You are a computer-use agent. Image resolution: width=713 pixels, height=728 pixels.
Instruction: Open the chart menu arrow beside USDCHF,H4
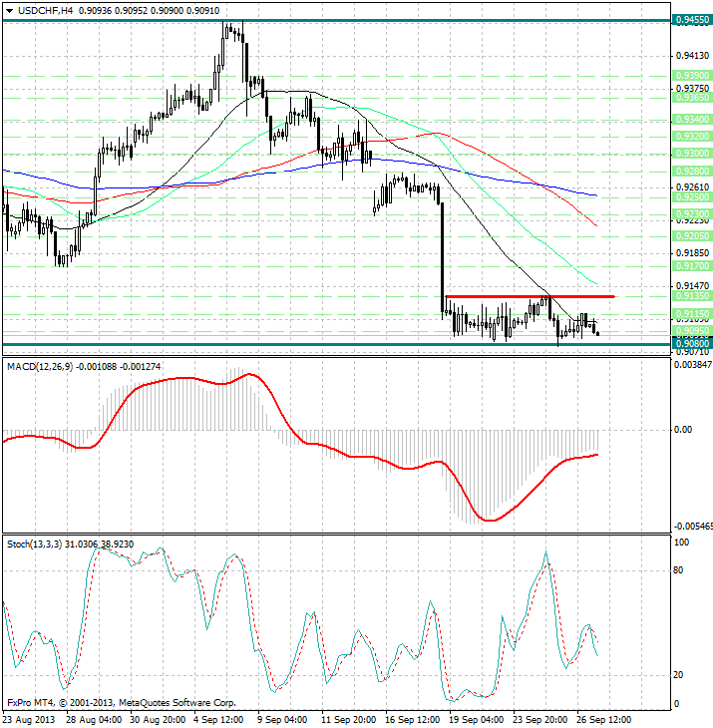click(x=9, y=11)
